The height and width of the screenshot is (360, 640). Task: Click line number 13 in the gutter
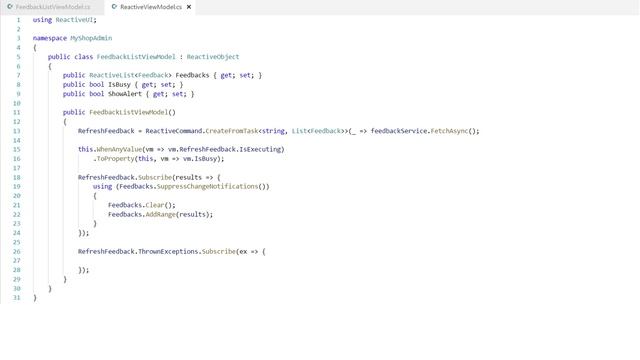click(x=16, y=131)
